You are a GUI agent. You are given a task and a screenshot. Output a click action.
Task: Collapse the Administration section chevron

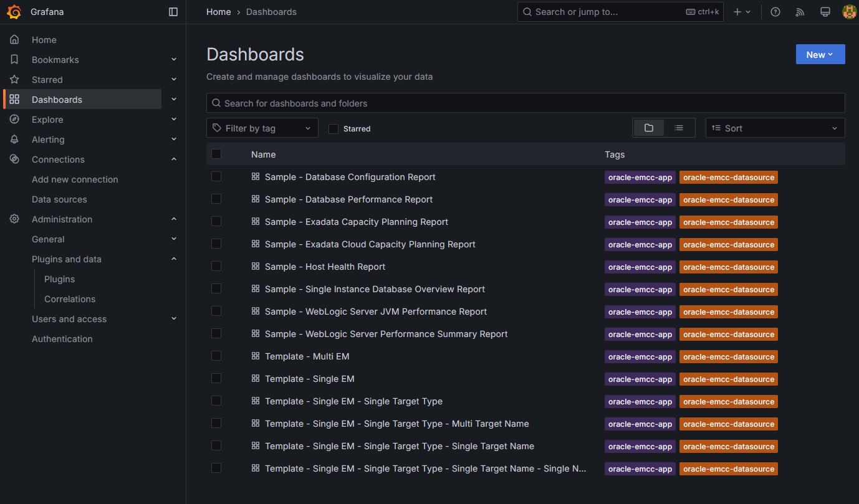pos(174,219)
